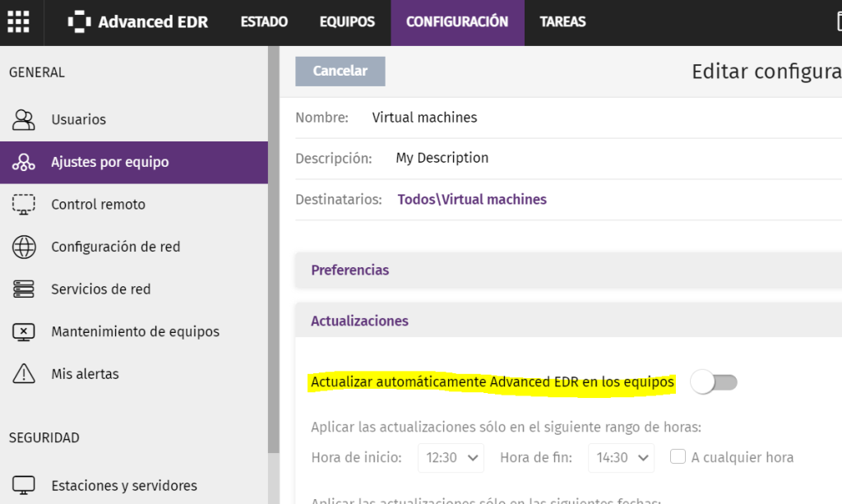Screen dimensions: 842x504
Task: Open Servicios de red settings
Action: click(134, 289)
